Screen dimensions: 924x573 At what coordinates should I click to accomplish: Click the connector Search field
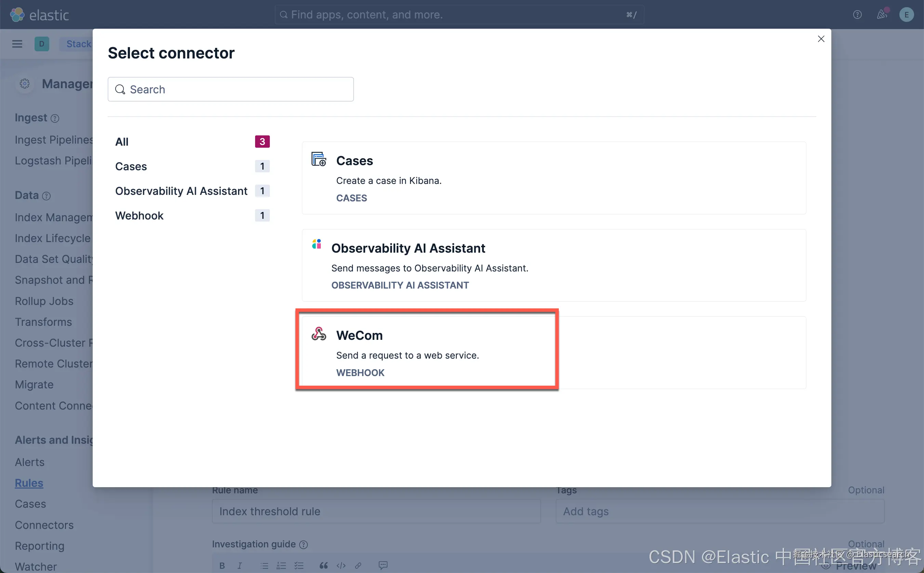coord(230,90)
